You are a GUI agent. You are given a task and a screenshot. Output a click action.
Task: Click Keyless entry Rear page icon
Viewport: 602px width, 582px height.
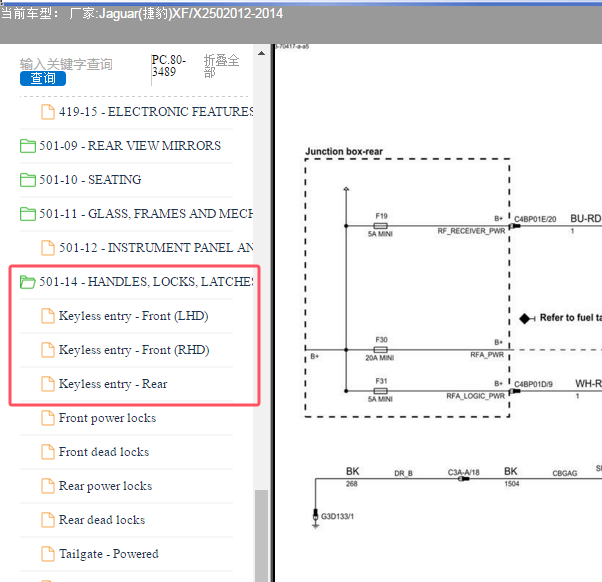48,384
